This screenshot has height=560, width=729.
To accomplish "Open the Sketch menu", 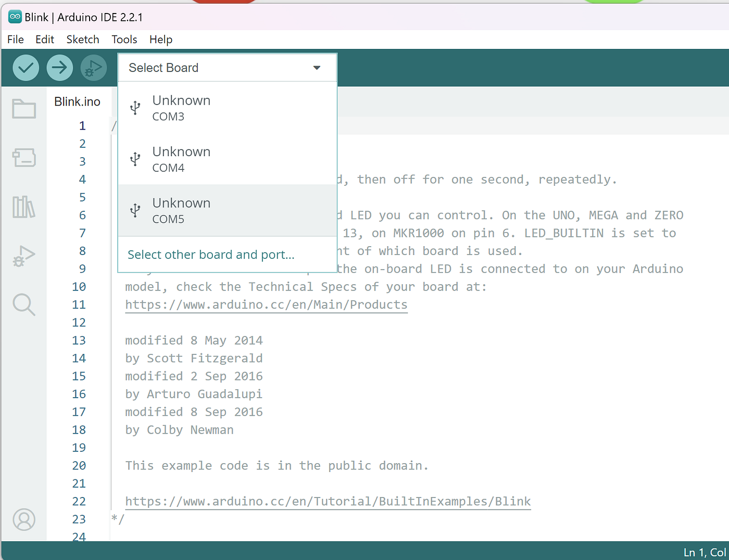I will (x=83, y=40).
